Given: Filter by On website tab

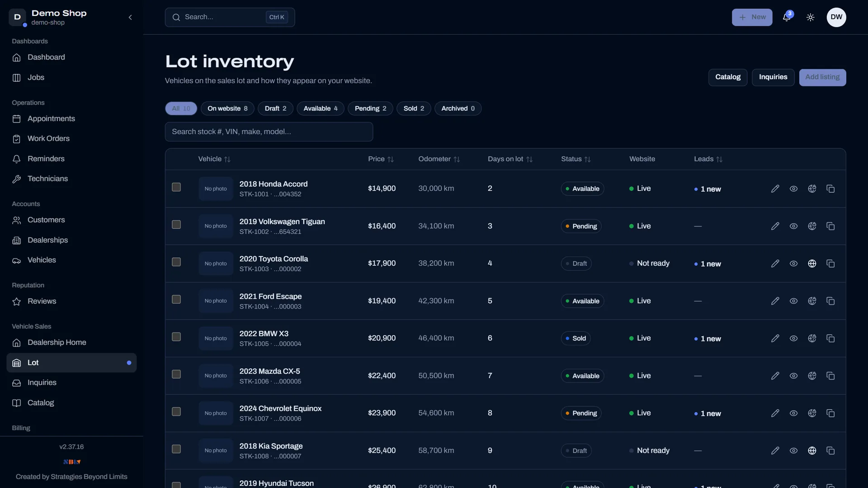Looking at the screenshot, I should pyautogui.click(x=227, y=108).
